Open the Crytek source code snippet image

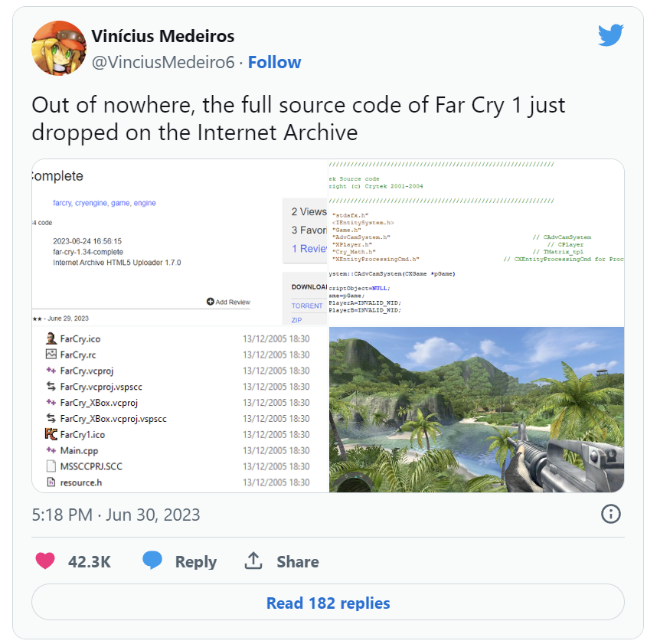point(476,243)
